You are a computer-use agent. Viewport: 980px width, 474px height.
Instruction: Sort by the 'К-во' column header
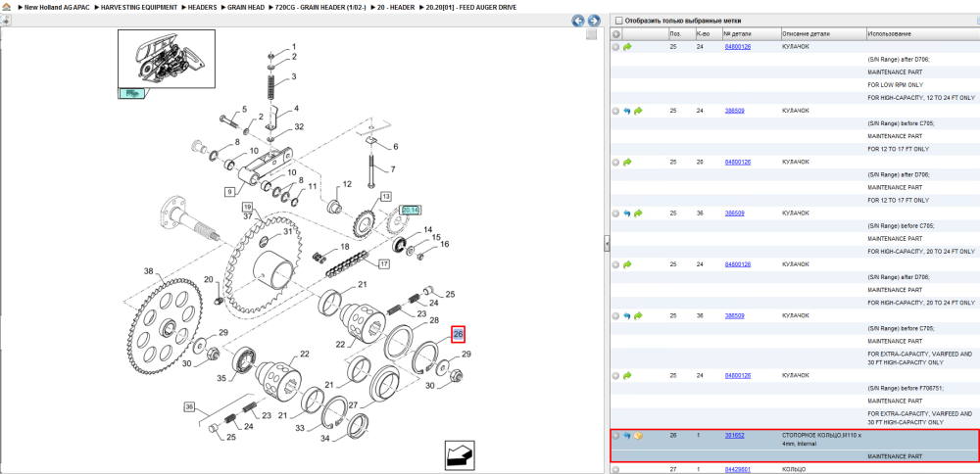708,33
